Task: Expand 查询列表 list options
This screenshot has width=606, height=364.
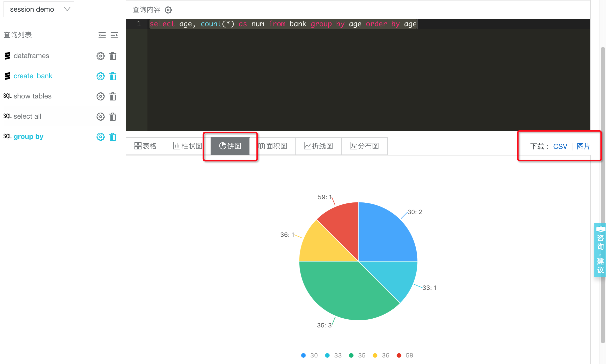Action: pyautogui.click(x=114, y=36)
